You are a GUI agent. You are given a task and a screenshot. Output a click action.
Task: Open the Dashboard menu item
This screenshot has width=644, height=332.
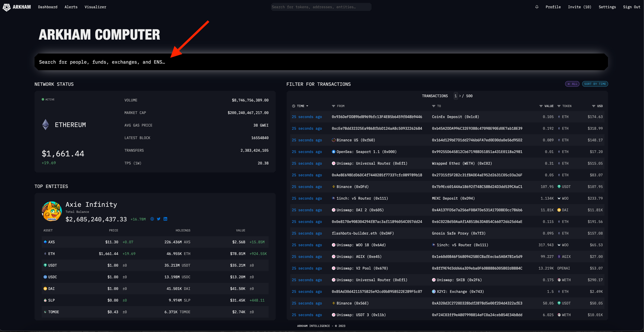(48, 7)
